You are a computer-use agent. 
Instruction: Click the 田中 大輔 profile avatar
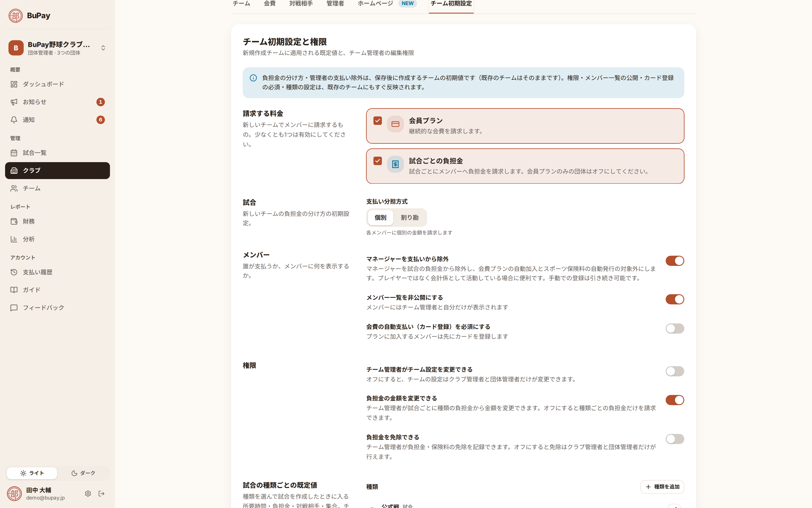pyautogui.click(x=14, y=494)
